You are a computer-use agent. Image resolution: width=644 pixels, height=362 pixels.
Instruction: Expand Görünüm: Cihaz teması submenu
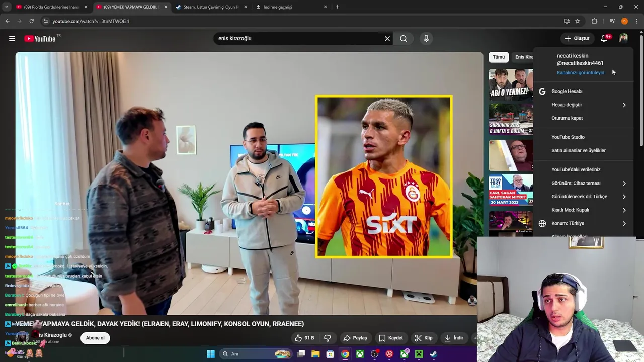click(584, 183)
